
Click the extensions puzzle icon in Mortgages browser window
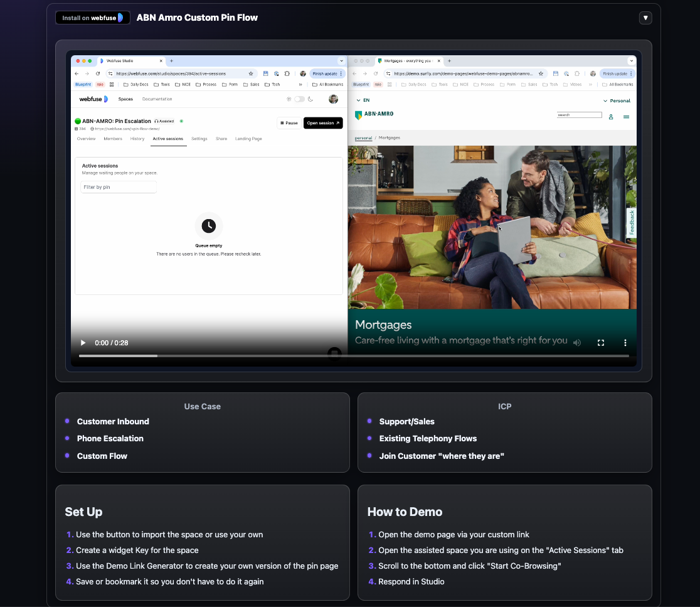pyautogui.click(x=577, y=73)
